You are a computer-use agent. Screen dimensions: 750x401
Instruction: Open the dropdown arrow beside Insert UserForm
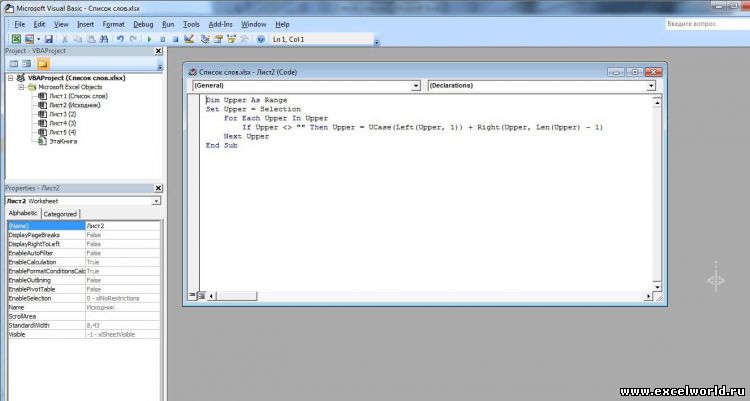[x=38, y=39]
